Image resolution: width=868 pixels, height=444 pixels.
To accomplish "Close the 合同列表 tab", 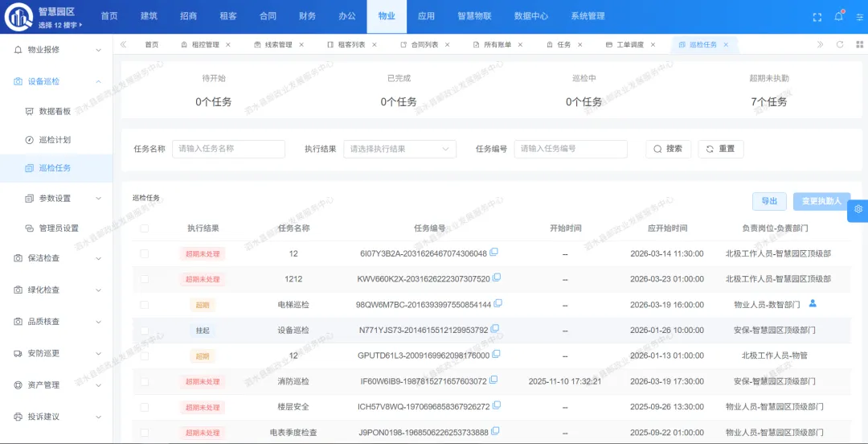I will (448, 44).
